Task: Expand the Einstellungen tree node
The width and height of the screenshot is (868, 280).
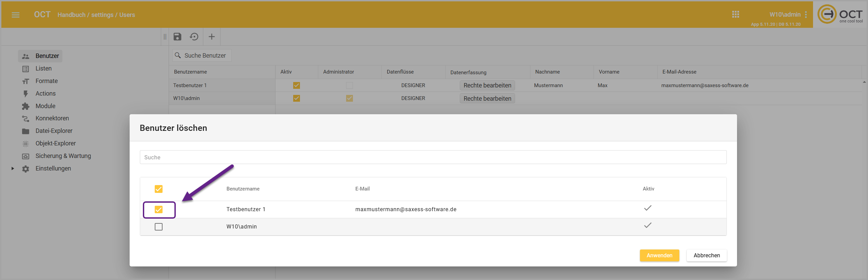Action: 13,168
